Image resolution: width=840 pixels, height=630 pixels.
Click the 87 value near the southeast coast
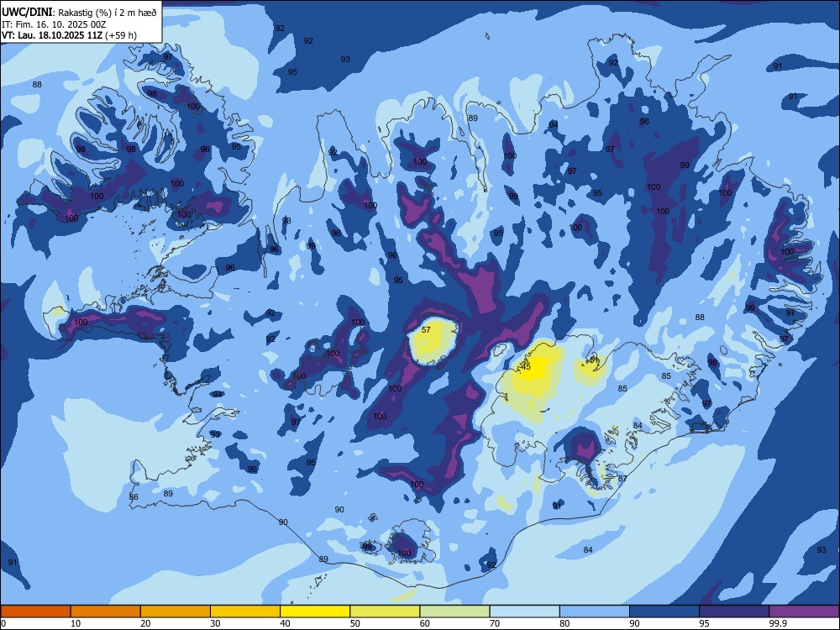pyautogui.click(x=622, y=479)
